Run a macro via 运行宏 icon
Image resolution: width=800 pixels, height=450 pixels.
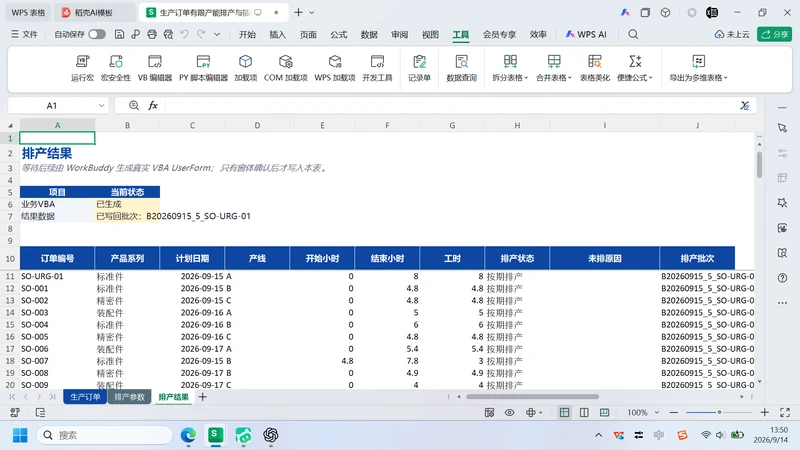pyautogui.click(x=82, y=68)
